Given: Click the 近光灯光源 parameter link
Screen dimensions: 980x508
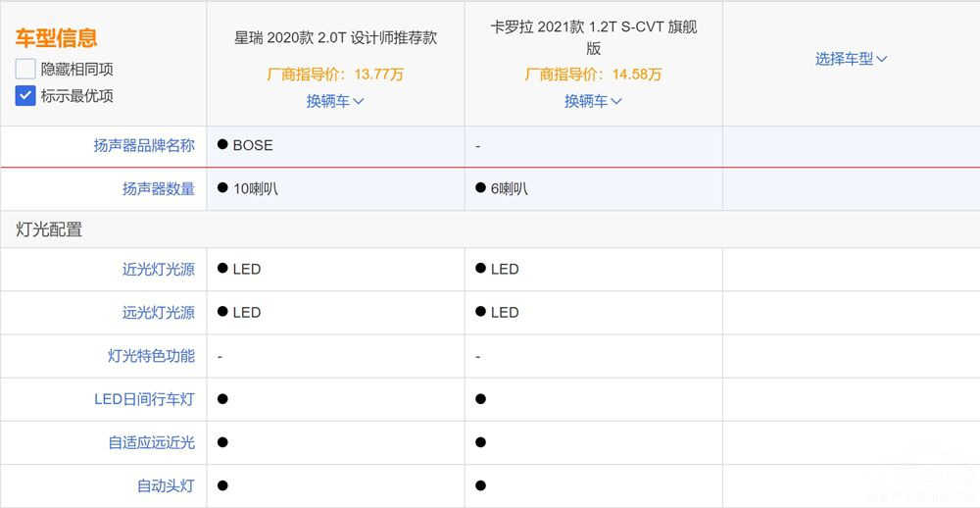Looking at the screenshot, I should click(159, 269).
